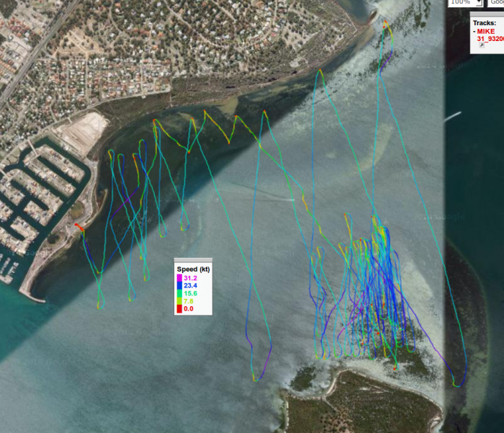Select the green 15.6 speed swatch
This screenshot has height=433, width=504.
point(179,293)
